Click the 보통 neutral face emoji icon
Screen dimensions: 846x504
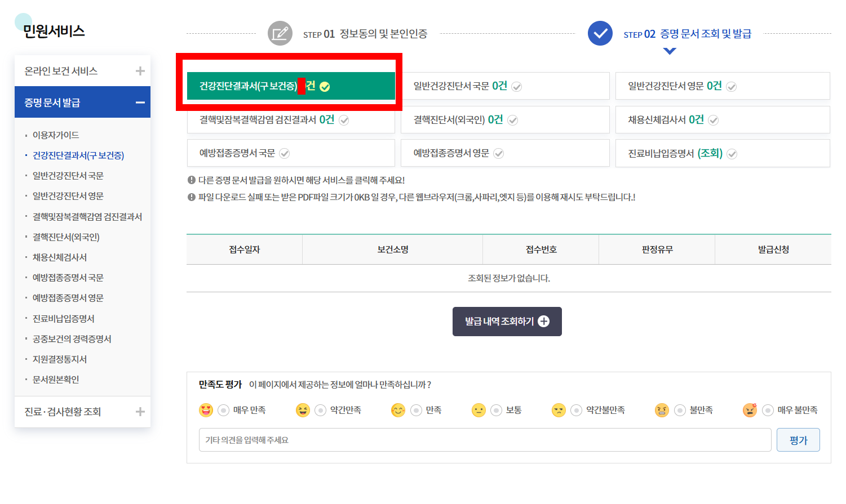479,410
